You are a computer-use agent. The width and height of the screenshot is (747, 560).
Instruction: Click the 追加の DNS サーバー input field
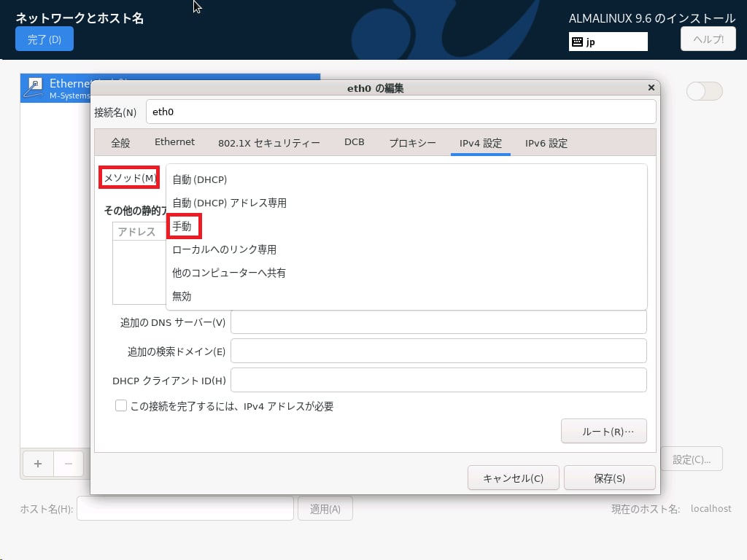(438, 322)
